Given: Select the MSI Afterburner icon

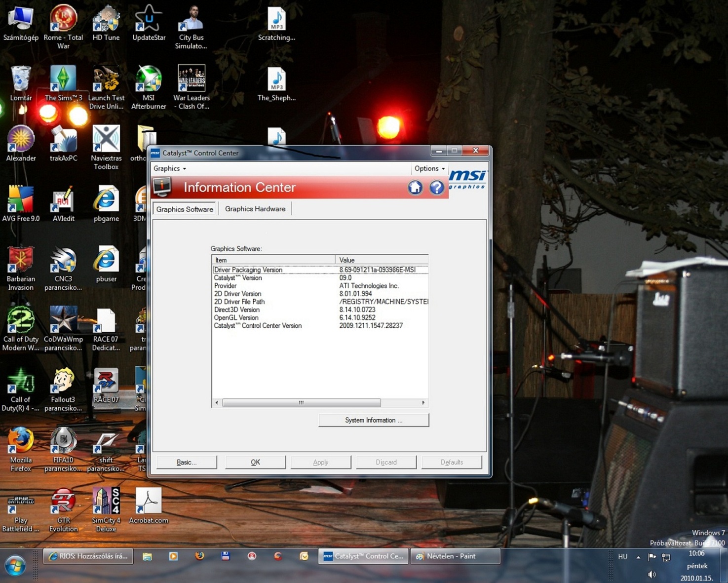Looking at the screenshot, I should tap(149, 87).
